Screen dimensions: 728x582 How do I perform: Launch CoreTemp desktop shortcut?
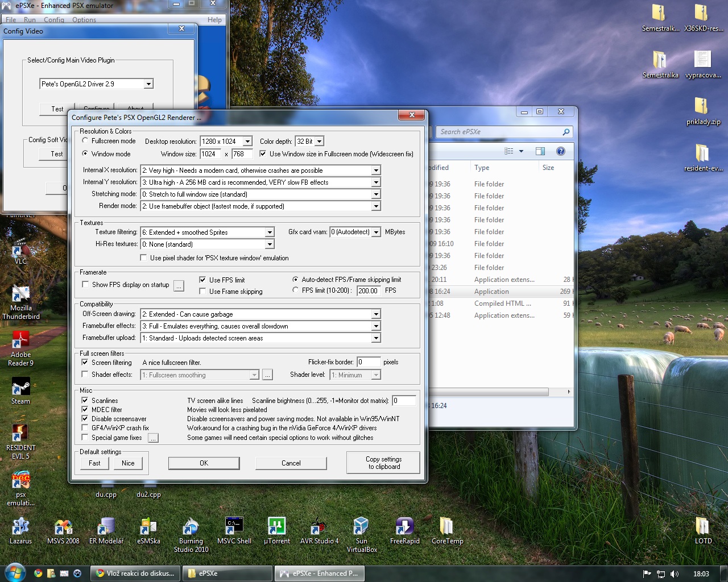click(447, 531)
